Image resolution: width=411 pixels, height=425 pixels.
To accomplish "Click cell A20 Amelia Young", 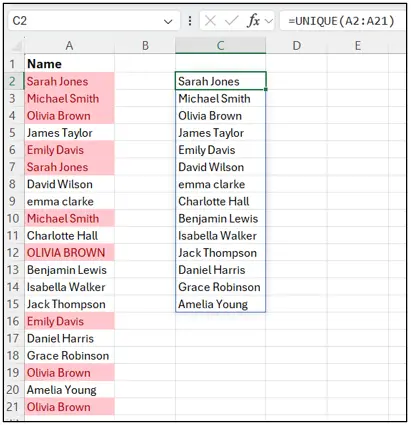I will pos(69,390).
